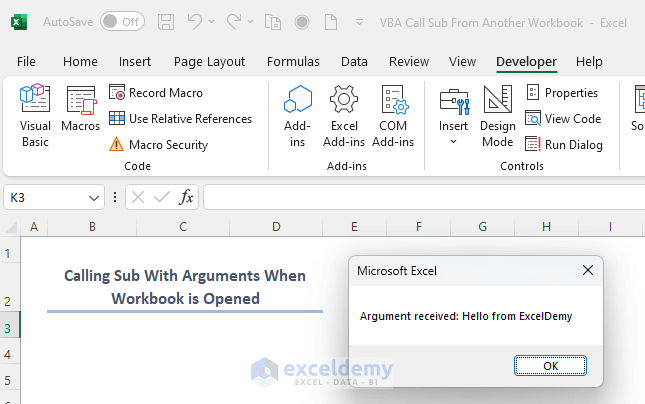
Task: Open control Properties
Action: pyautogui.click(x=562, y=93)
